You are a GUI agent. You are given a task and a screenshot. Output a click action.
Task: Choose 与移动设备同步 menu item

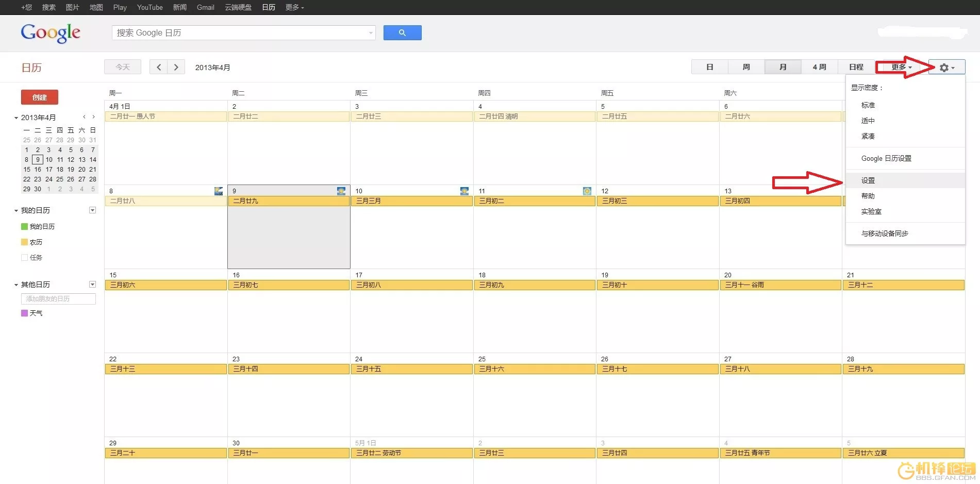tap(905, 233)
